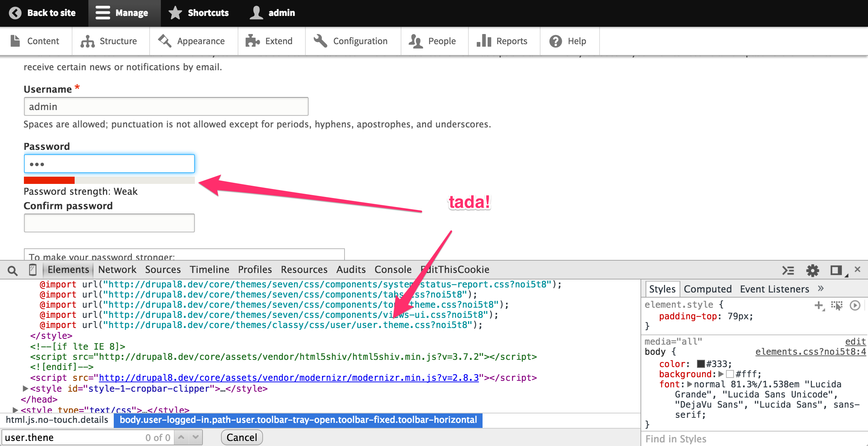Expand the style-1-cropbar-clipper style node
The height and width of the screenshot is (446, 868).
[x=25, y=388]
